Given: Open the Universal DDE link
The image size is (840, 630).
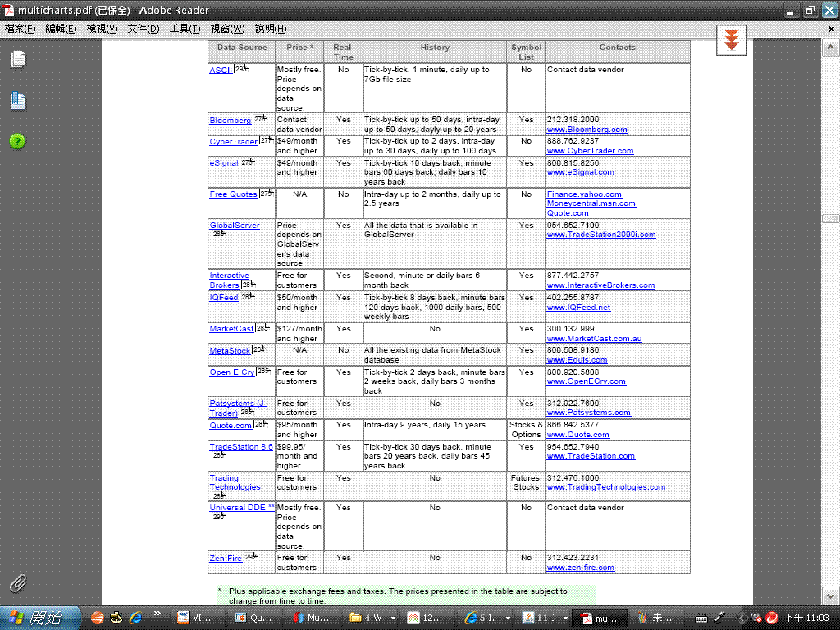Looking at the screenshot, I should coord(242,508).
